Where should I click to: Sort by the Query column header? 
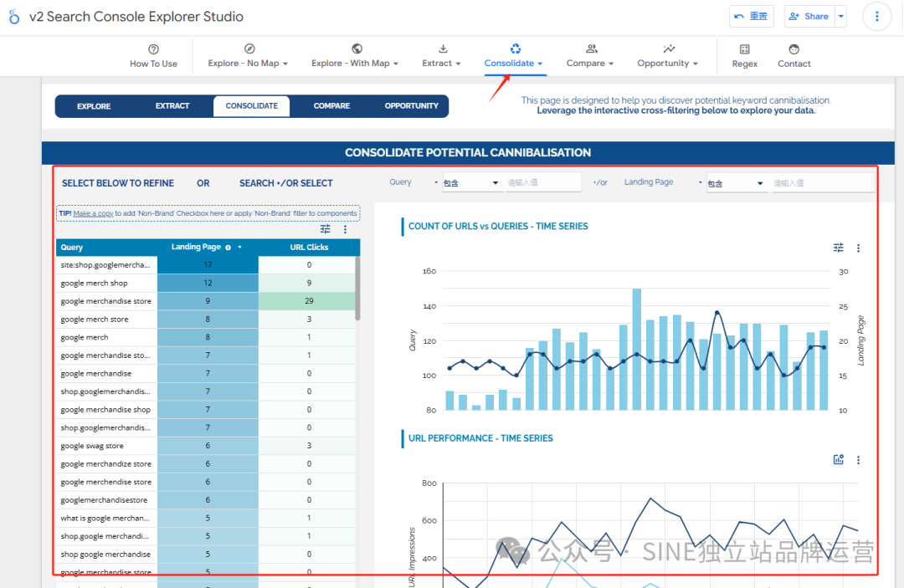tap(71, 247)
